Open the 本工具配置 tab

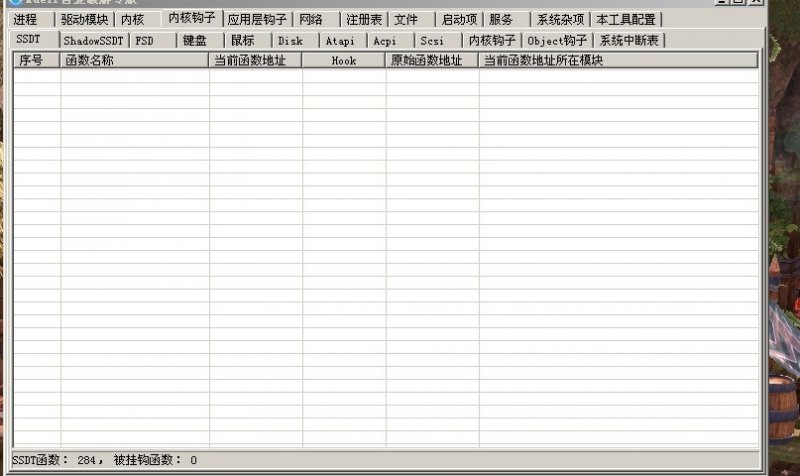click(x=626, y=20)
